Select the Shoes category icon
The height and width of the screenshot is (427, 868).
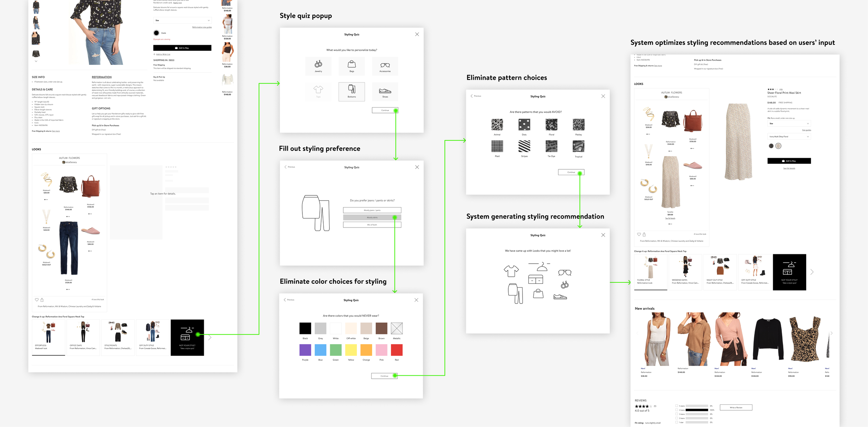coord(385,92)
